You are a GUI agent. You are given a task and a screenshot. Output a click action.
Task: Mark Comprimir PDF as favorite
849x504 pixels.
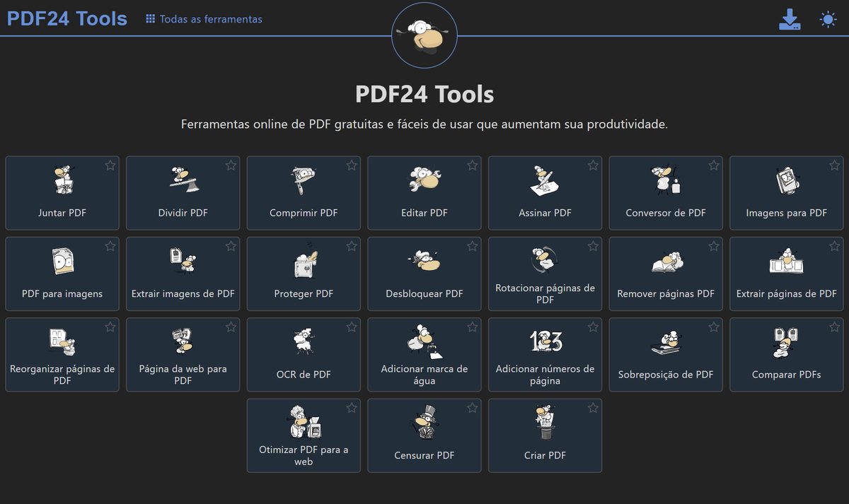(x=352, y=165)
